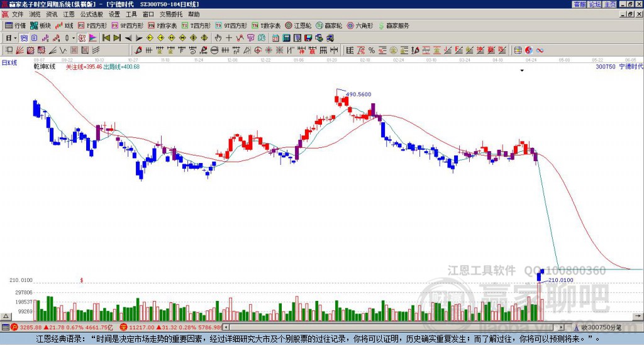
Task: Click the small truck icon in toolbar
Action: pos(330,38)
